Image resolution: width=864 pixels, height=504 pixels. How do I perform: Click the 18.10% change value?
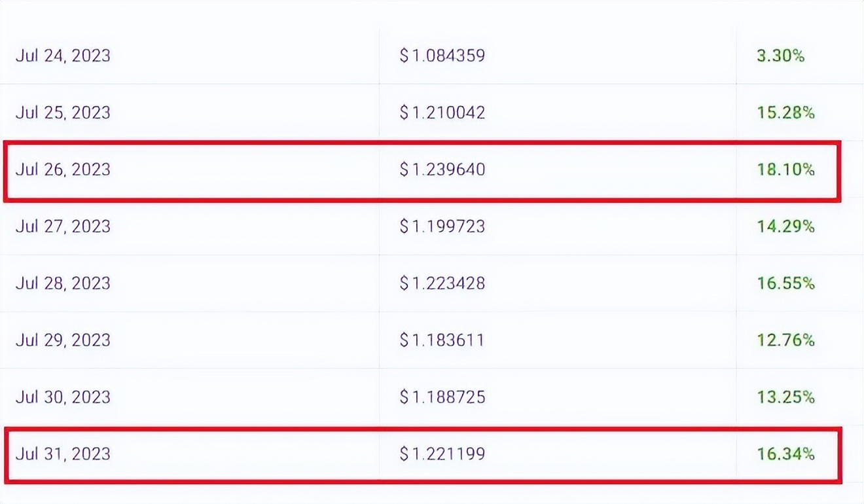785,170
